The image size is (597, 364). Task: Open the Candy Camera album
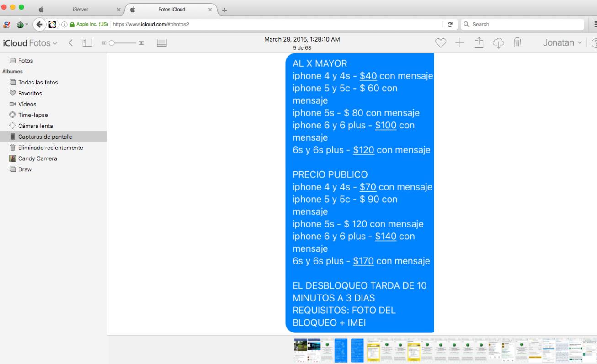point(37,158)
